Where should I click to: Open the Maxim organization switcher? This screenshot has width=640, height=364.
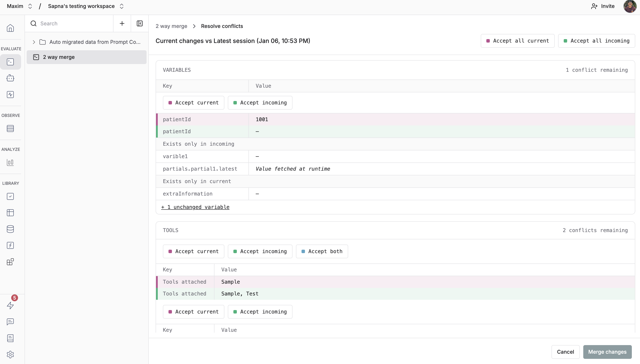(20, 6)
